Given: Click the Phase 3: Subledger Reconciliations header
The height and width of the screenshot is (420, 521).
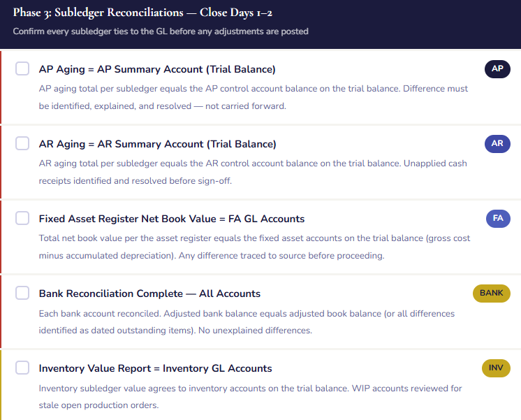Looking at the screenshot, I should [124, 13].
